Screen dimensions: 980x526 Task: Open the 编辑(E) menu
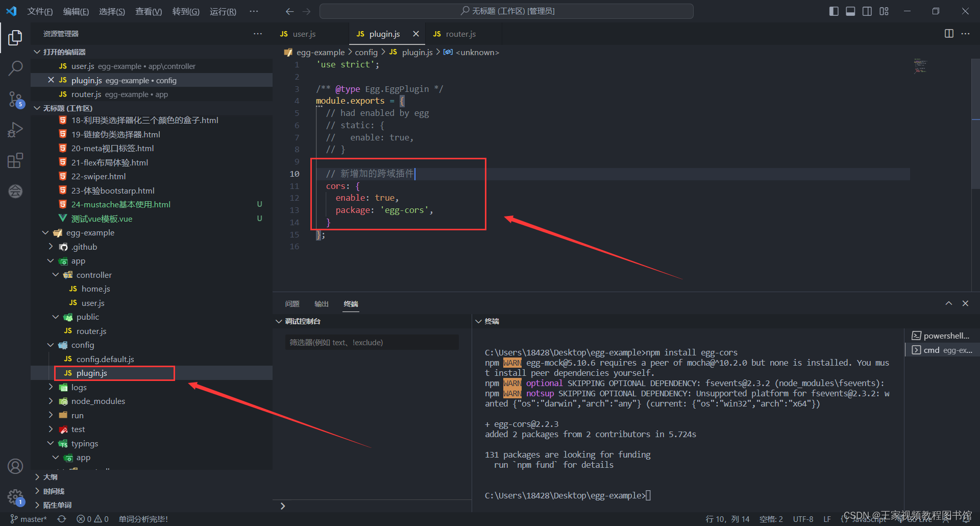(76, 11)
